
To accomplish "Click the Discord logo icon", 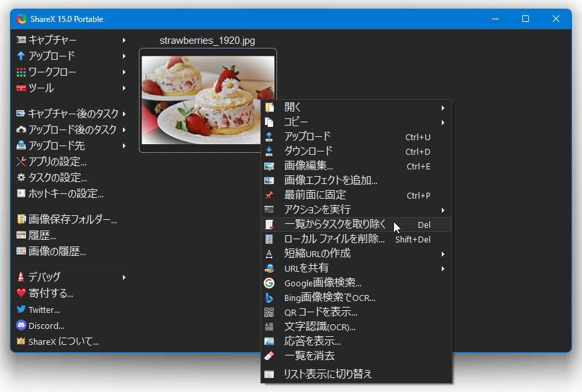I will (x=21, y=326).
